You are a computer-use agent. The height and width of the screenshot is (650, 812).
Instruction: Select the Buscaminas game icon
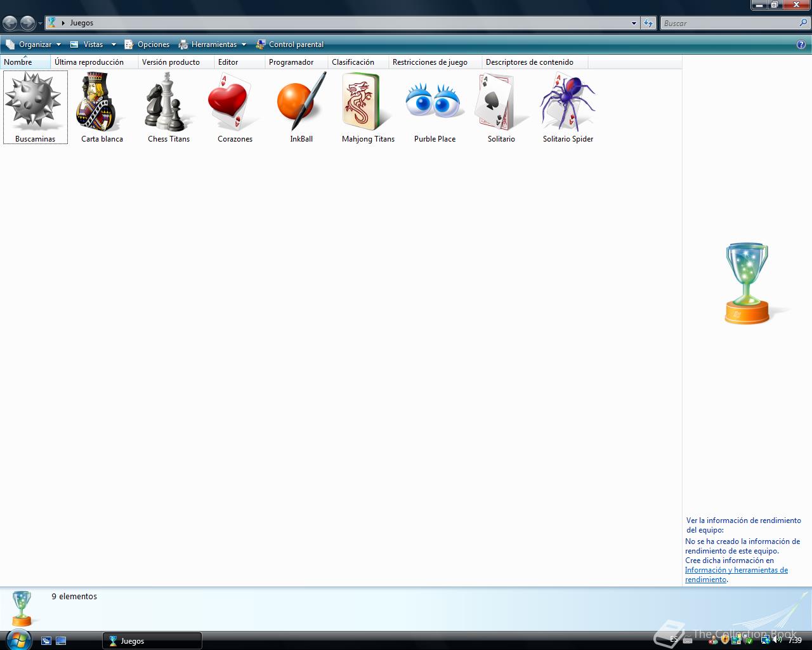pos(35,107)
